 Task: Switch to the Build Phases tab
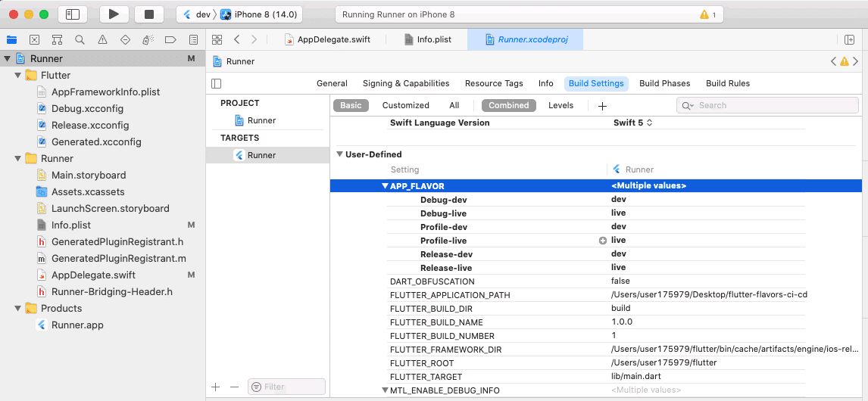point(664,83)
